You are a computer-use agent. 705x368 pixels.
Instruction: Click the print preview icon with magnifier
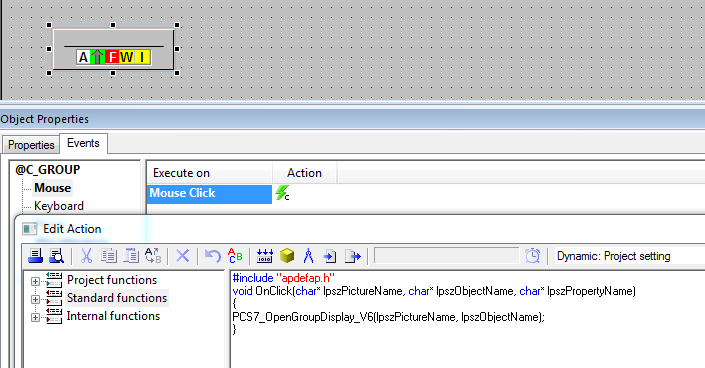(57, 256)
